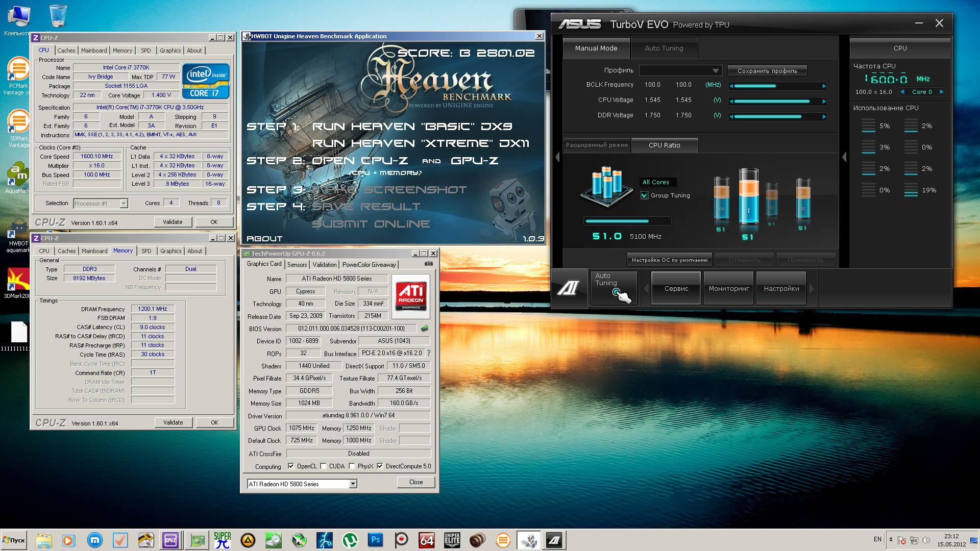The width and height of the screenshot is (980, 551).
Task: Click Сохранить профиль button
Action: pos(767,70)
